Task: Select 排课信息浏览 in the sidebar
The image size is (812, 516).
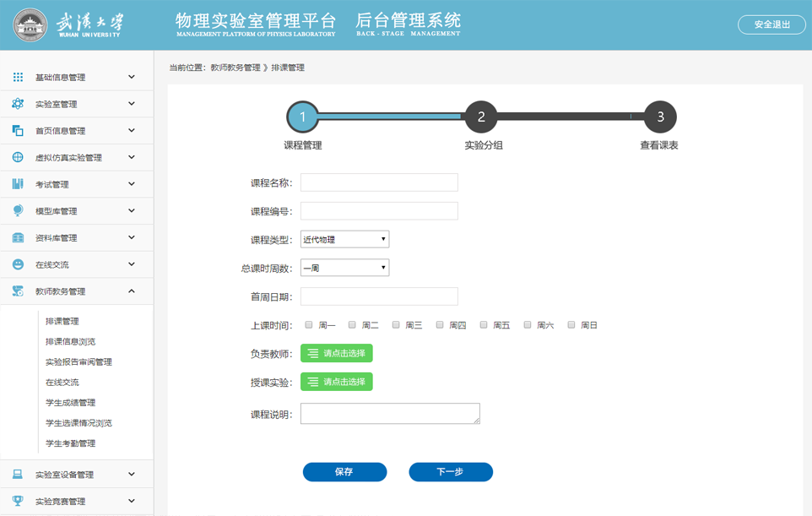Action: click(x=71, y=340)
